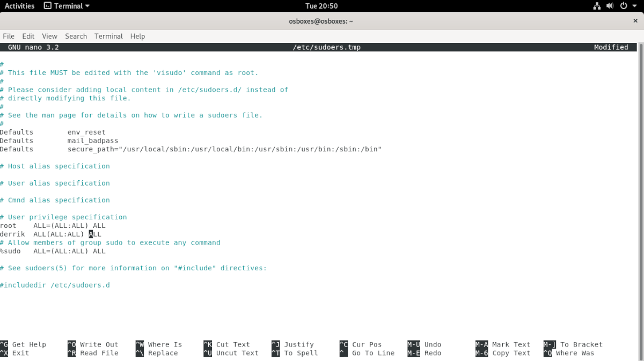Click the Defaults env_reset line

coord(53,132)
